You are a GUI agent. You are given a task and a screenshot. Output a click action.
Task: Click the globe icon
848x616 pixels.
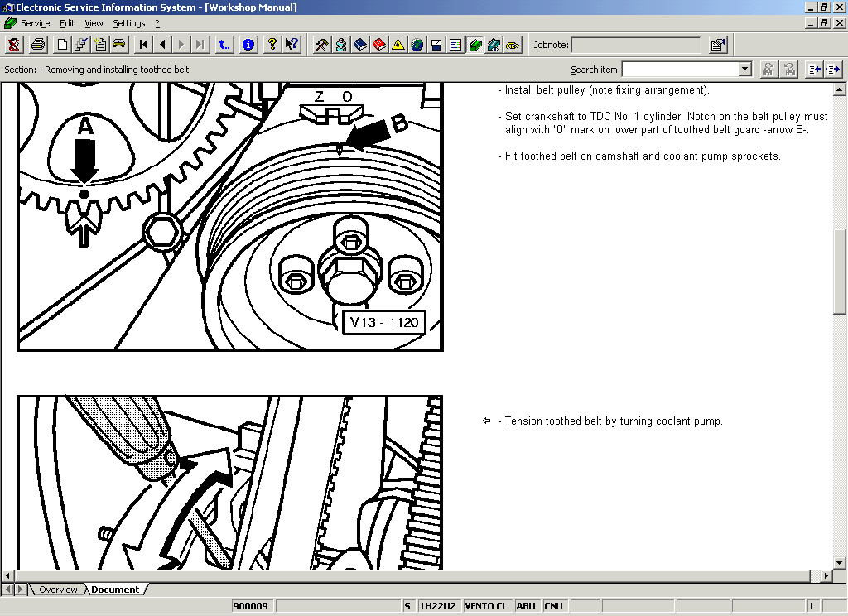point(417,45)
